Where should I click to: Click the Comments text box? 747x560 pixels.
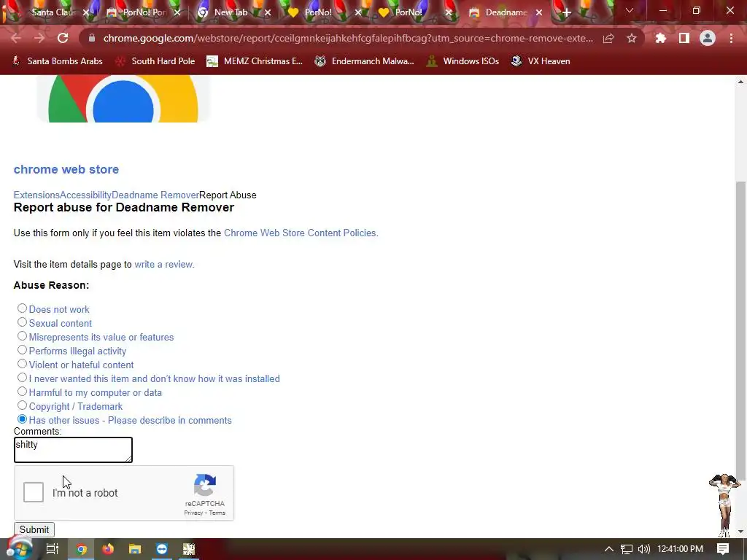pos(73,449)
